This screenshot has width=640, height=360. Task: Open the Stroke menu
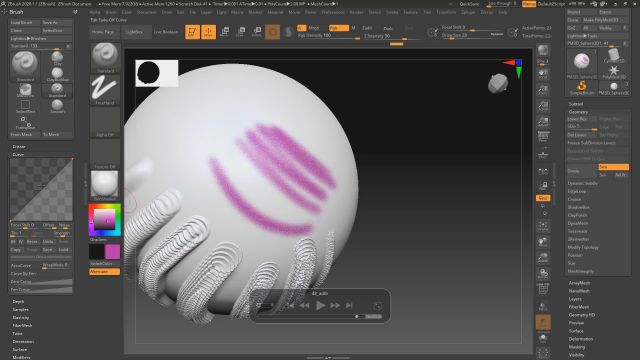click(392, 12)
